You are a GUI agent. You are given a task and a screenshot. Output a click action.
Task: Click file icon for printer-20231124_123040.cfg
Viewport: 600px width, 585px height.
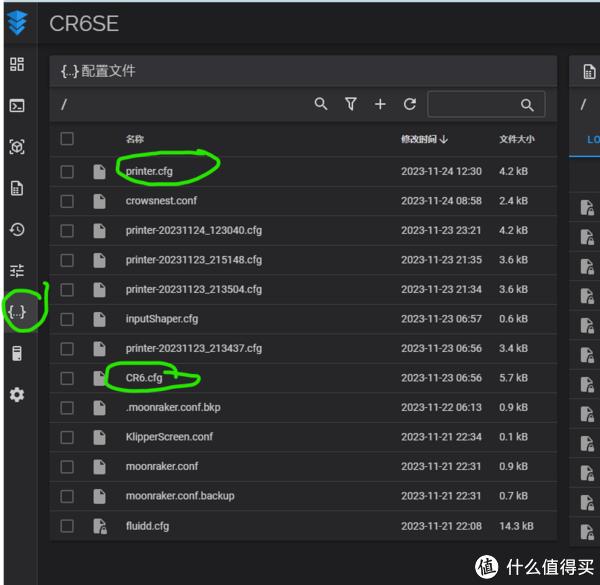(99, 231)
